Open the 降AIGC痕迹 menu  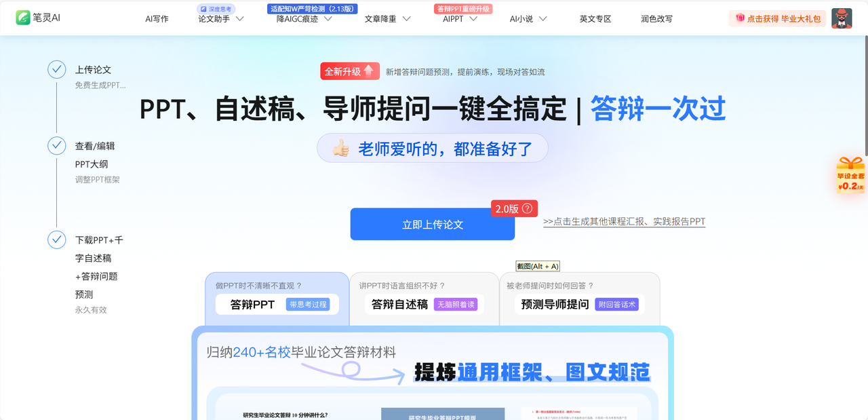pyautogui.click(x=297, y=19)
